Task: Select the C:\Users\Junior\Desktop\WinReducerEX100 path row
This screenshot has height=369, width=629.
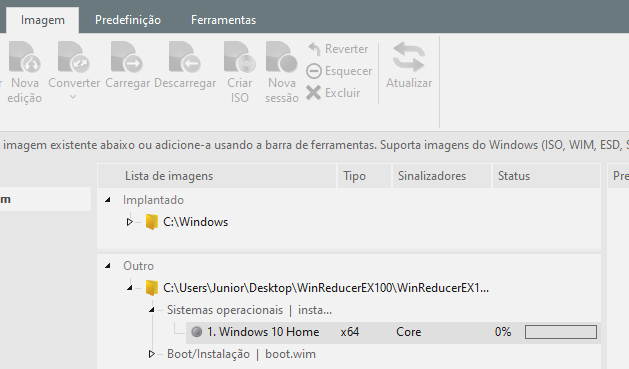Action: click(x=326, y=288)
